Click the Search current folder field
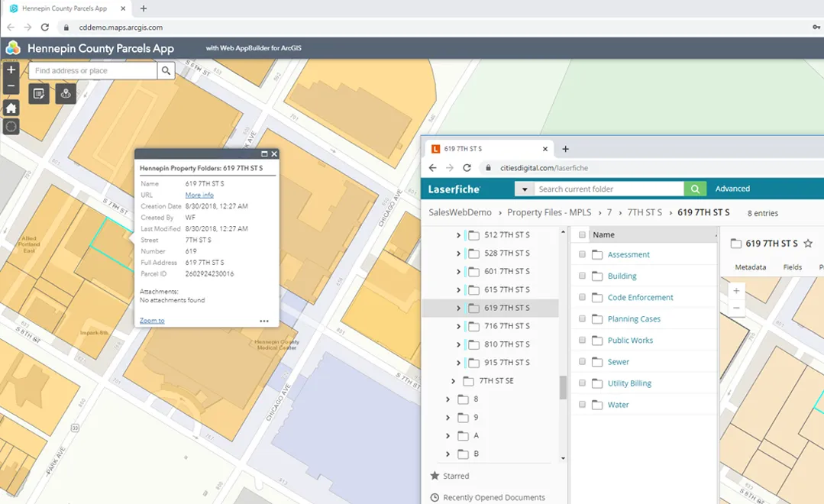The height and width of the screenshot is (504, 824). (x=609, y=189)
